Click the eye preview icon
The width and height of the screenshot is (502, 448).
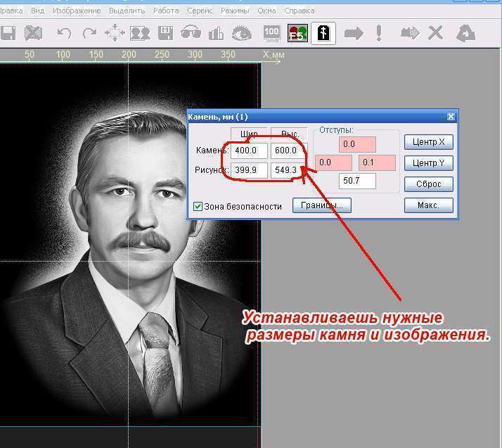(x=243, y=33)
